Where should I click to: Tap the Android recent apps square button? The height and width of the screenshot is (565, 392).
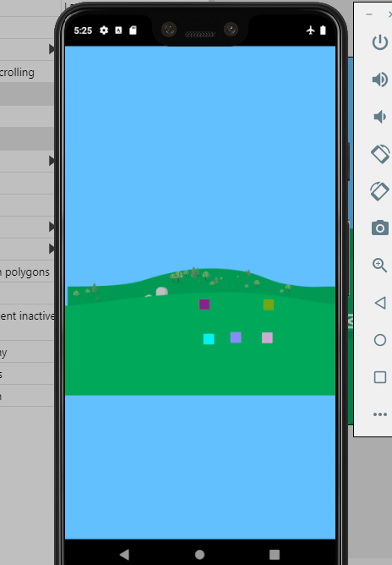tap(275, 554)
